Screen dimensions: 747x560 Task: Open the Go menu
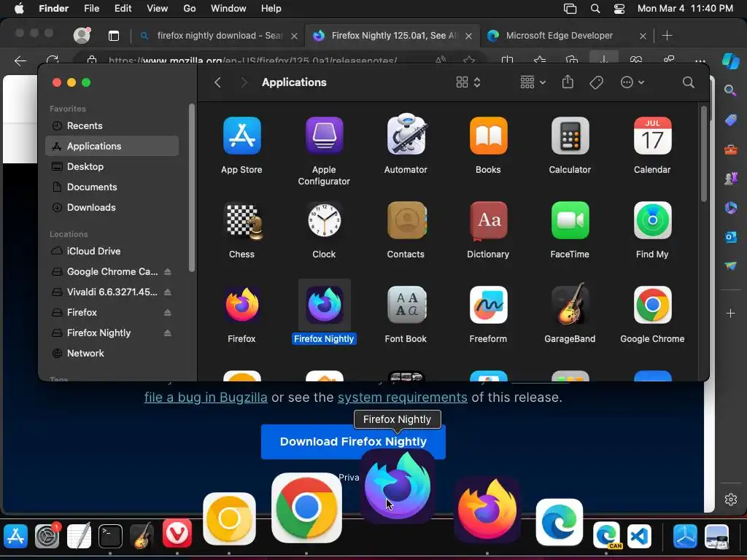[190, 9]
